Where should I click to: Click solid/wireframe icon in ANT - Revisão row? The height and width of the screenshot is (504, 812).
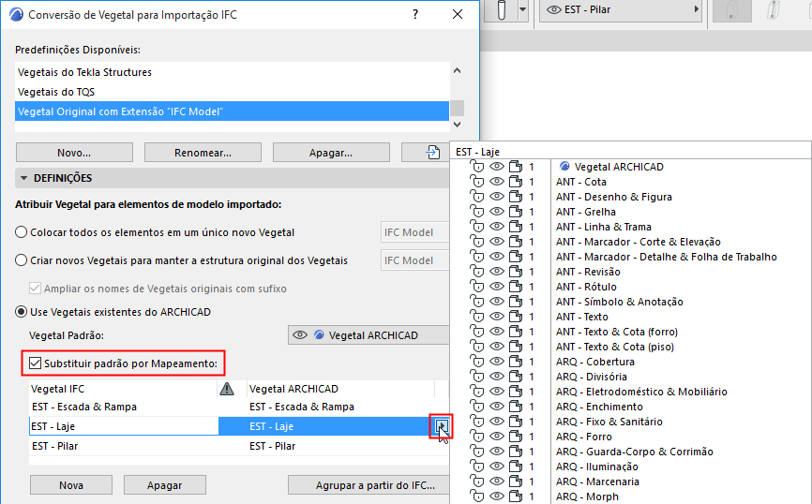tap(516, 272)
